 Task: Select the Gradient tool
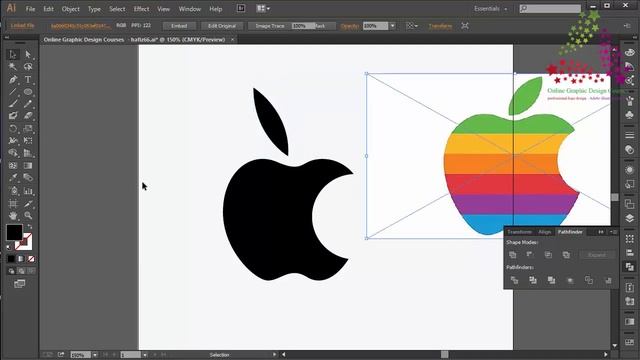[28, 166]
